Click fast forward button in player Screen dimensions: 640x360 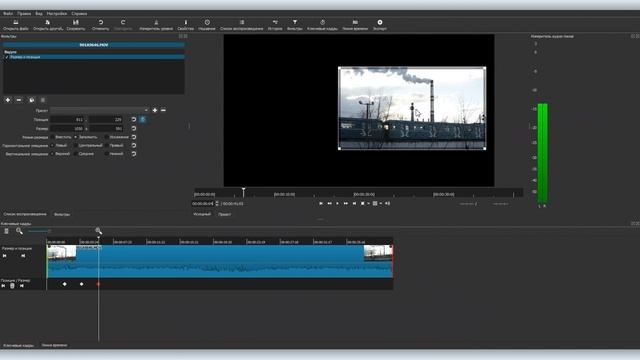coord(346,203)
